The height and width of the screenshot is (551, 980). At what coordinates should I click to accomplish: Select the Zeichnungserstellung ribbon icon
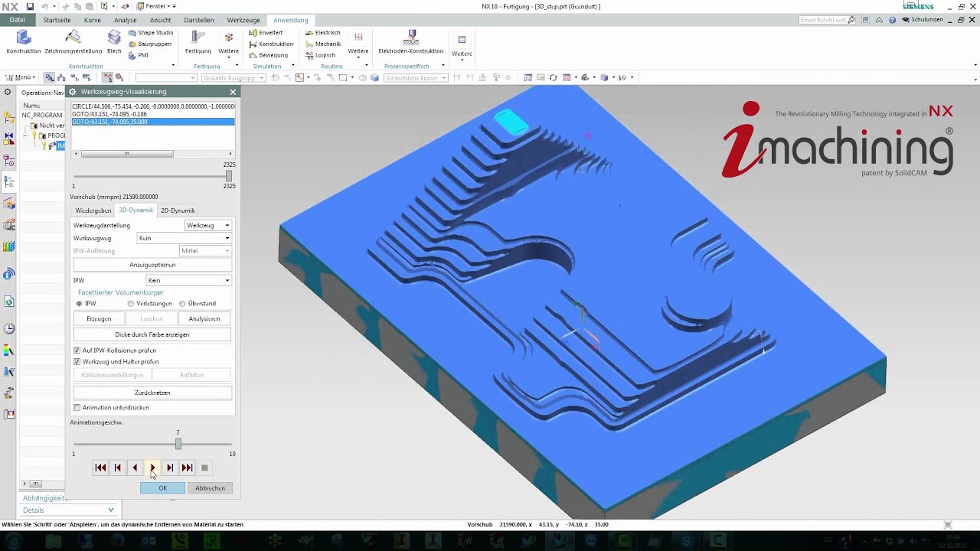(x=73, y=42)
